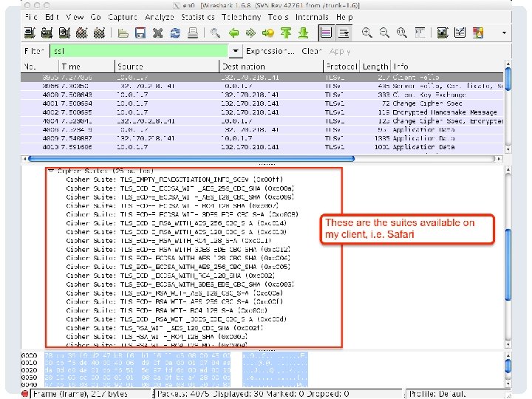Click the Apply filter button
Screen dimensions: 532x399
[340, 51]
